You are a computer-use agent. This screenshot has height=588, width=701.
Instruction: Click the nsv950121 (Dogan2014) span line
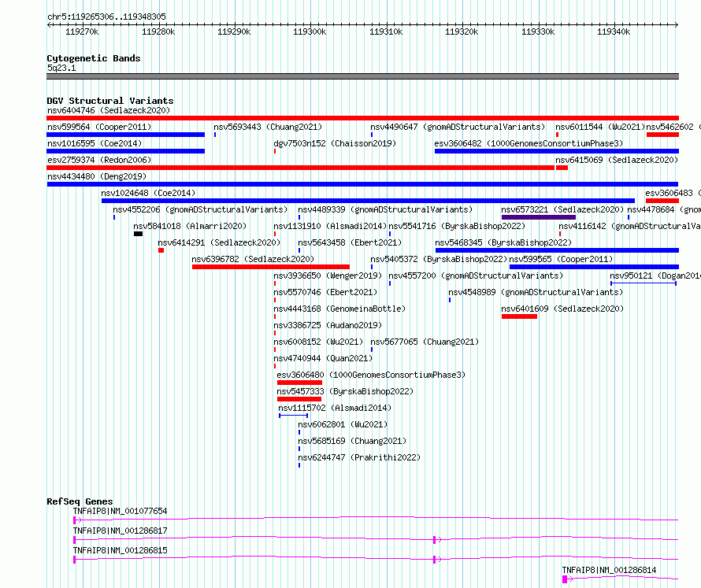644,283
